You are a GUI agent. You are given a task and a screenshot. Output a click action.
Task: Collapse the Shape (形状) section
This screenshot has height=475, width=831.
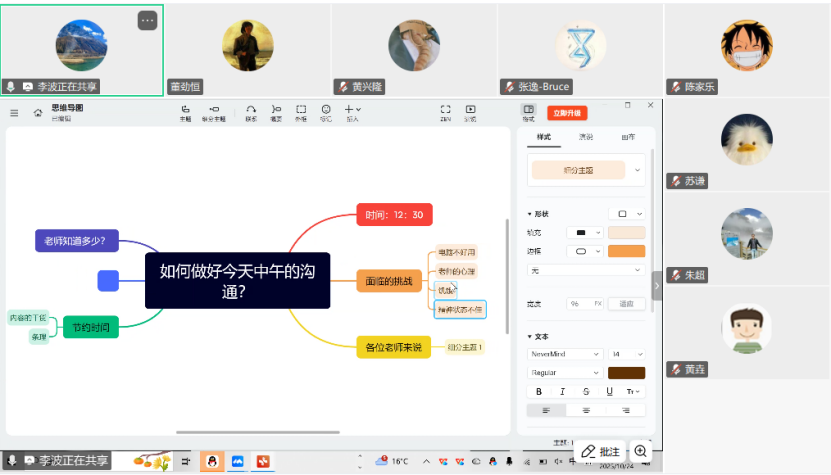click(530, 214)
